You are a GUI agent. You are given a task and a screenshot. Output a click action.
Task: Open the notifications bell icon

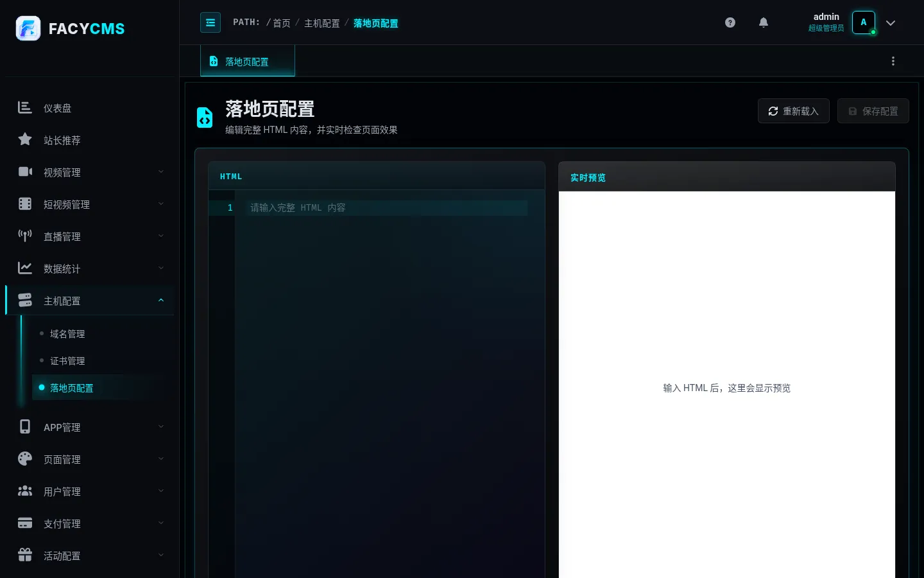tap(764, 22)
